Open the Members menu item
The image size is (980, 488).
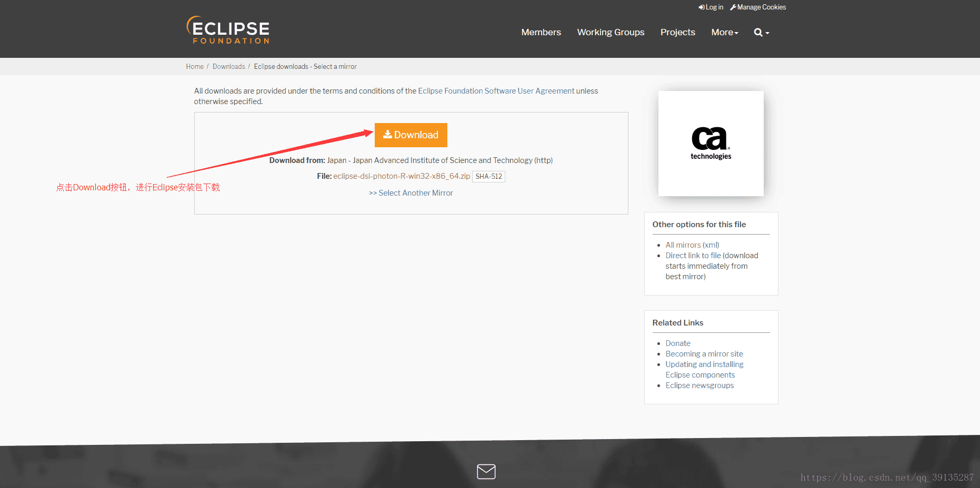pyautogui.click(x=541, y=33)
